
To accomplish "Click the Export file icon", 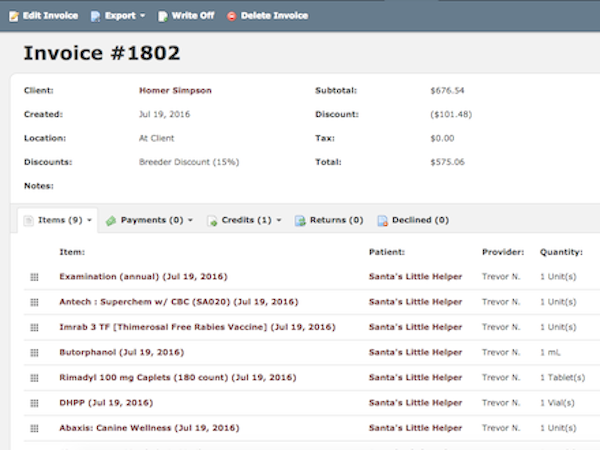I will (96, 16).
